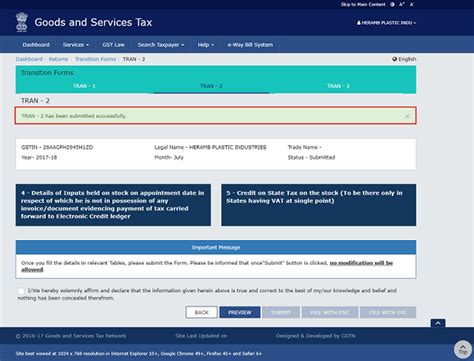
Task: Open the GST Law menu item
Action: point(113,45)
